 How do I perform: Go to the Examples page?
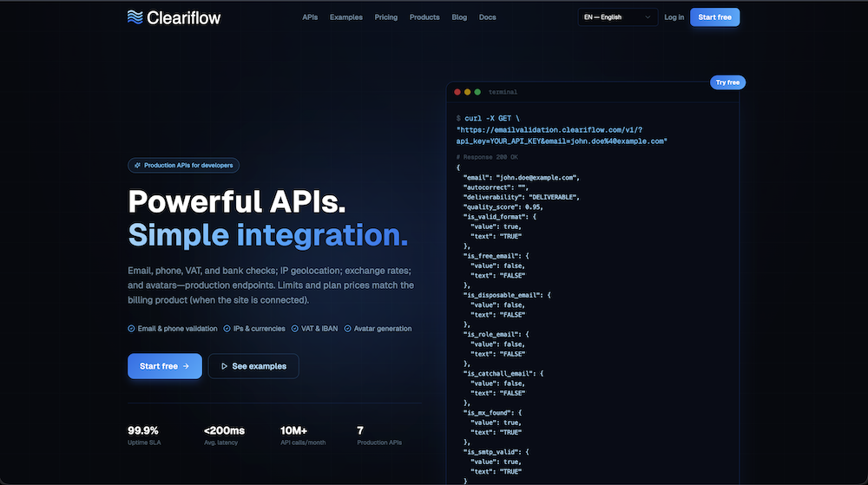(x=346, y=17)
